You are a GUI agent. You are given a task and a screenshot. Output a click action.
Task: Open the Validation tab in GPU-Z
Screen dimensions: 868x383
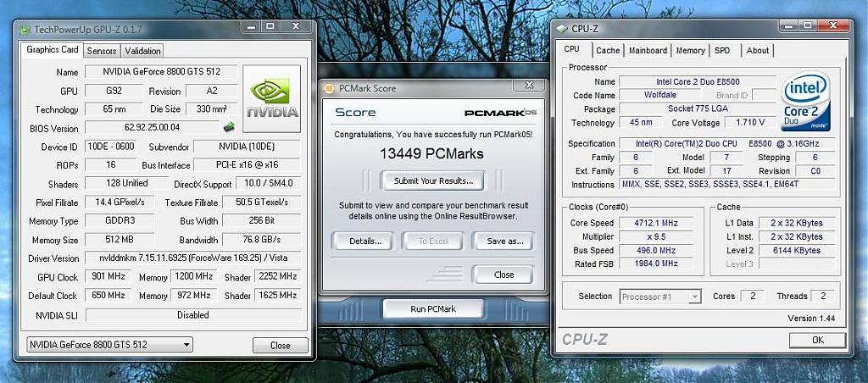142,50
